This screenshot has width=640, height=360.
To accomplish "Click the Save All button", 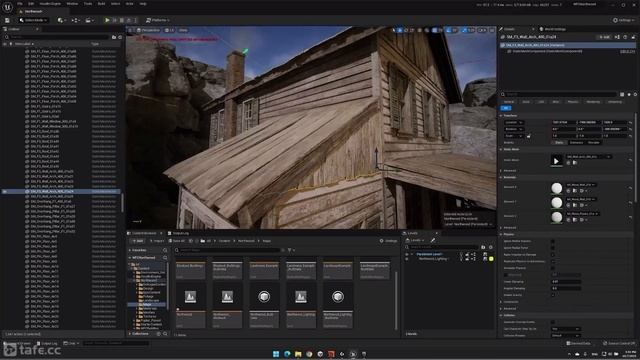I will [177, 241].
